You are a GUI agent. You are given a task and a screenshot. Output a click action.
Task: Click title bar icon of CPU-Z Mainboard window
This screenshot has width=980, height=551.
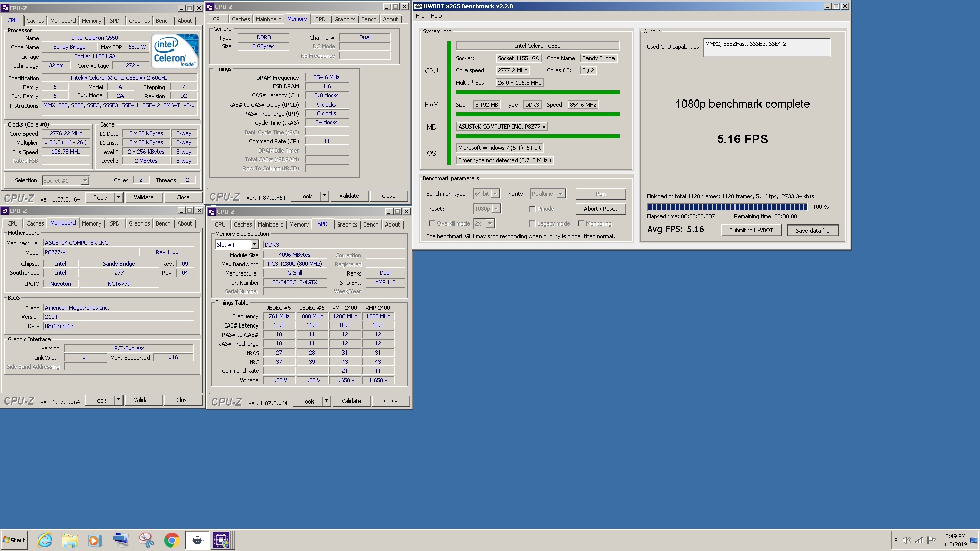click(5, 211)
